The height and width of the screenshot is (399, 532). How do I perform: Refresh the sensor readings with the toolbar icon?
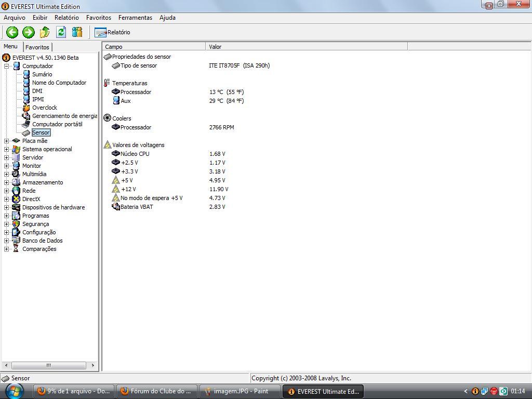pyautogui.click(x=61, y=32)
